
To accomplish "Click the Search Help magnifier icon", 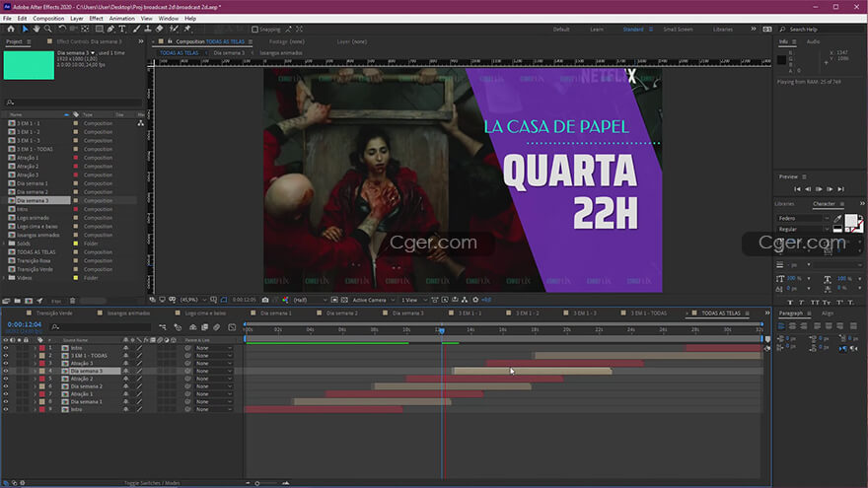I will pos(782,30).
